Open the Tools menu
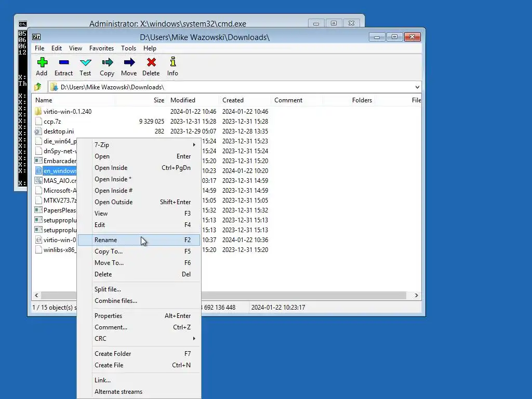 129,48
